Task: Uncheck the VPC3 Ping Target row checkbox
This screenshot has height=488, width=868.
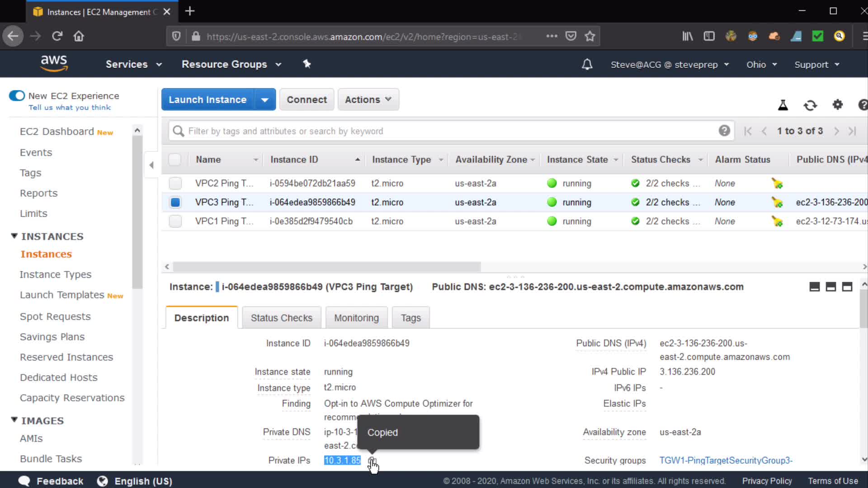Action: [175, 202]
